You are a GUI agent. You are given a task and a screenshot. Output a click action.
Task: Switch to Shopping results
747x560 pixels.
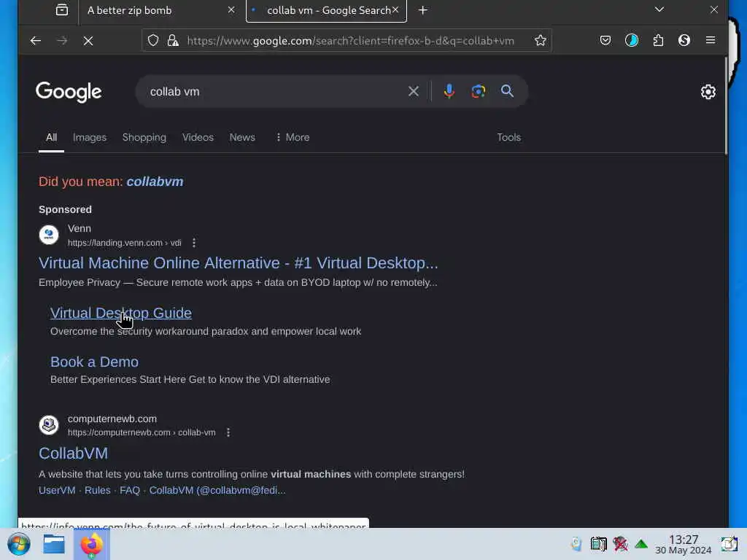[144, 137]
